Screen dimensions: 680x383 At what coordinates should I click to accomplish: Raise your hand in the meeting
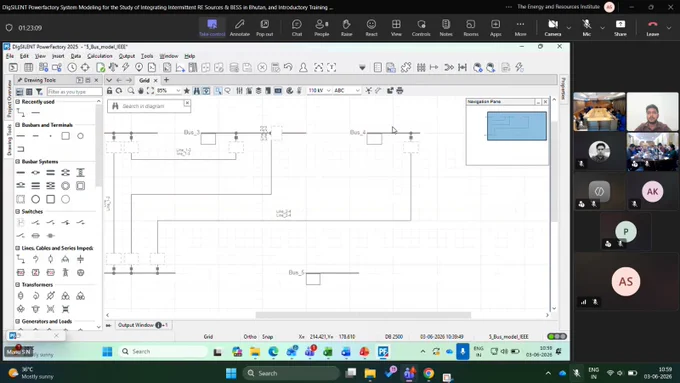(347, 28)
